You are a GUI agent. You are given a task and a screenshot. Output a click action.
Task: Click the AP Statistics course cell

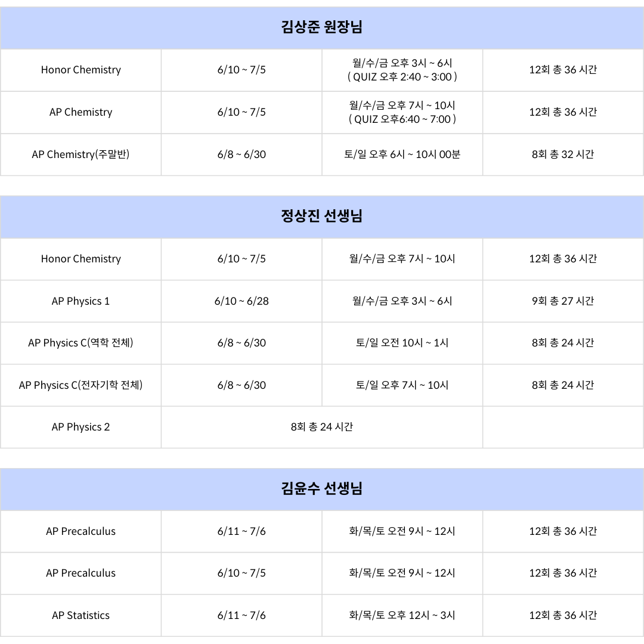[80, 615]
